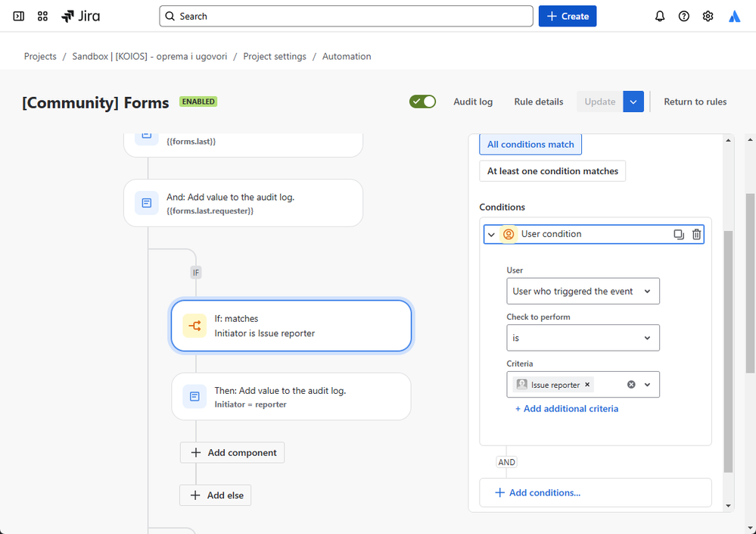
Task: Select All conditions match option
Action: (x=530, y=144)
